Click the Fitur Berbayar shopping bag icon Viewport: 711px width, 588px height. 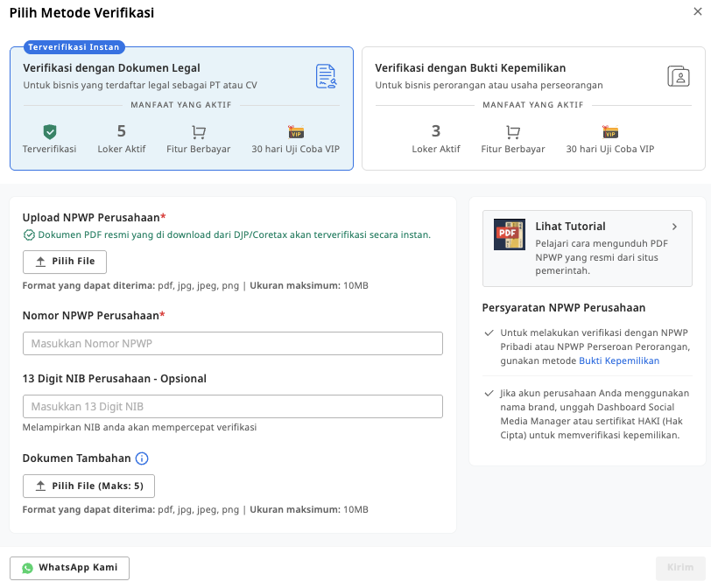click(x=198, y=133)
